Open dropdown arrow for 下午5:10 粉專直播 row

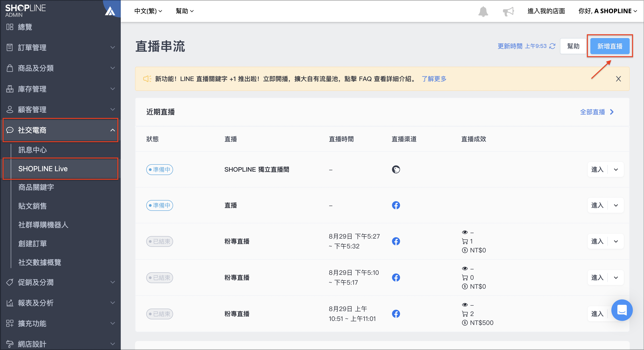pos(616,277)
